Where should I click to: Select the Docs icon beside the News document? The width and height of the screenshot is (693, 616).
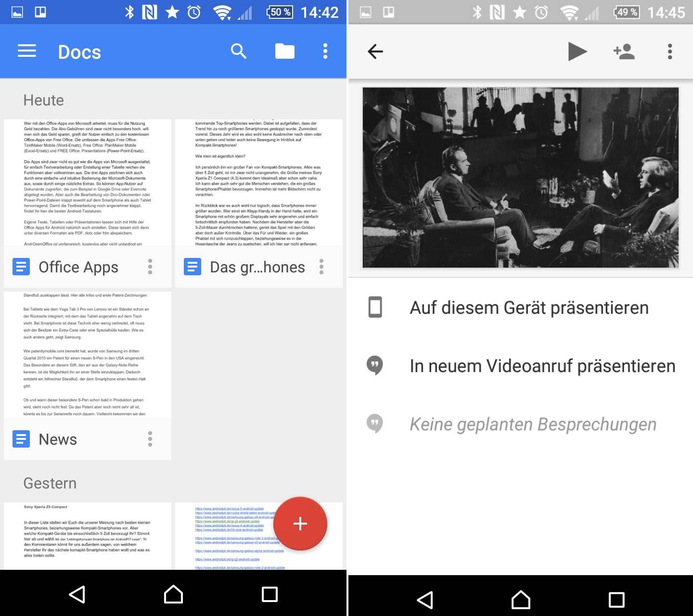click(x=21, y=438)
